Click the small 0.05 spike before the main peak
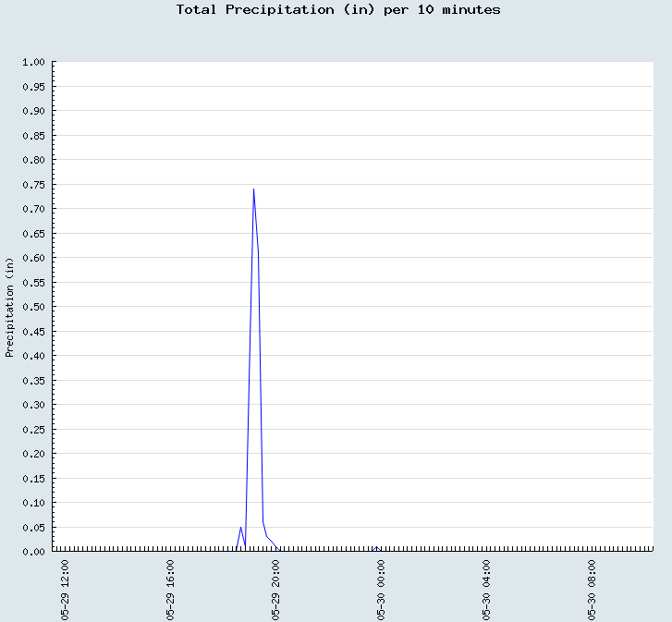This screenshot has width=672, height=622. click(240, 528)
